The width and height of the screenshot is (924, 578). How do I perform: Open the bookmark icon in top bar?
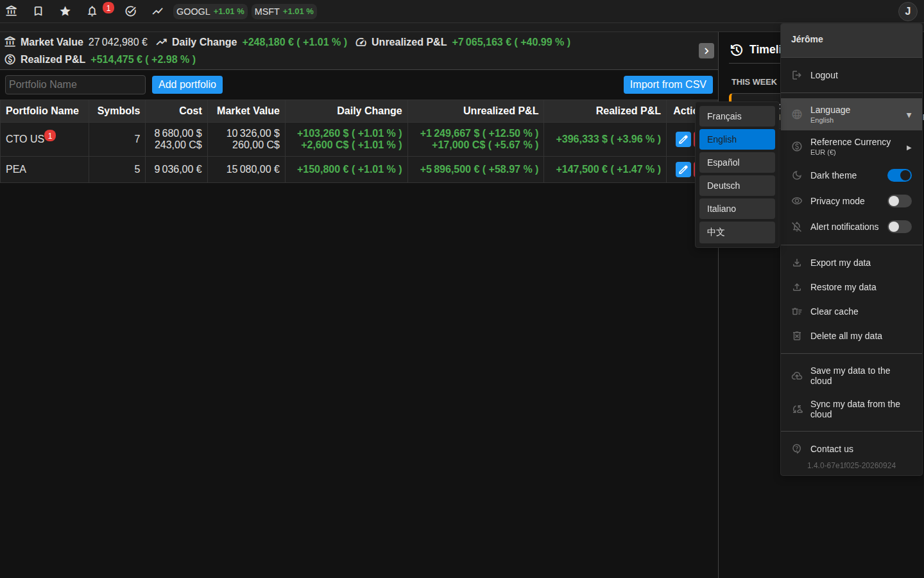point(38,12)
